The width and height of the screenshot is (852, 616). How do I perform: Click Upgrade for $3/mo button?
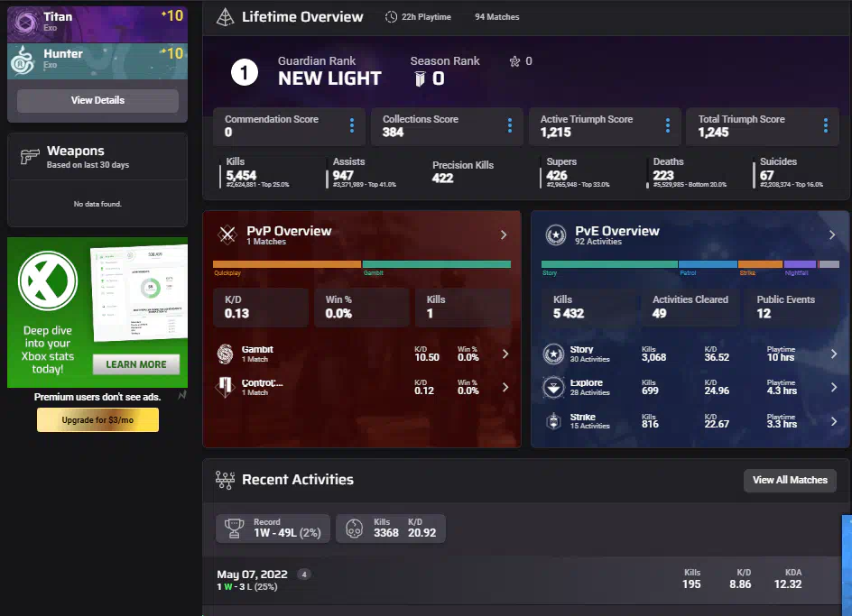97,420
